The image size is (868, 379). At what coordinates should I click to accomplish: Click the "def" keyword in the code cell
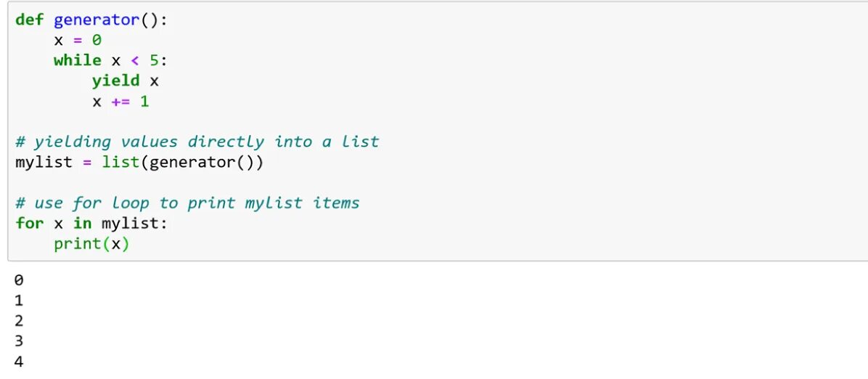pos(29,20)
